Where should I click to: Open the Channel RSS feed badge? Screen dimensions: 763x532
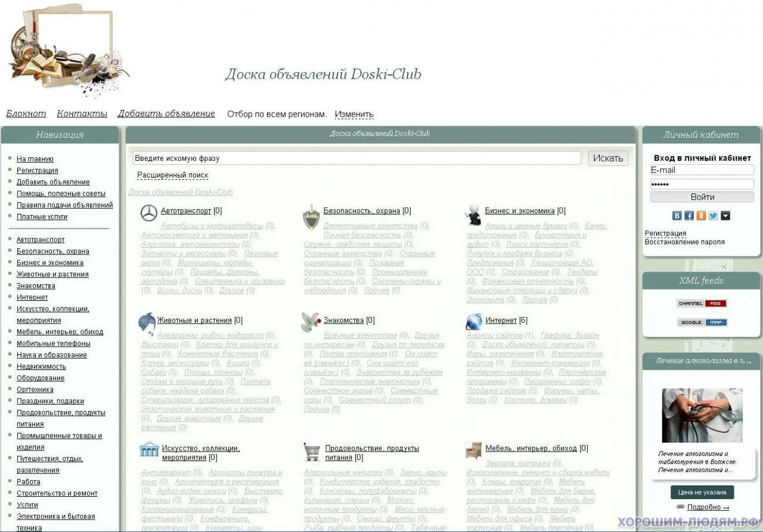tap(702, 303)
